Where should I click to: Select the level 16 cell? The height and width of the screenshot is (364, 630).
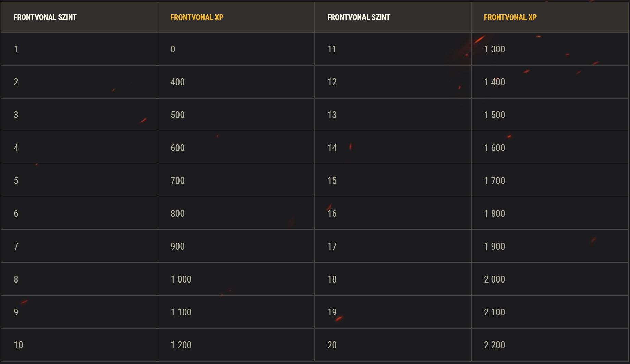click(393, 213)
